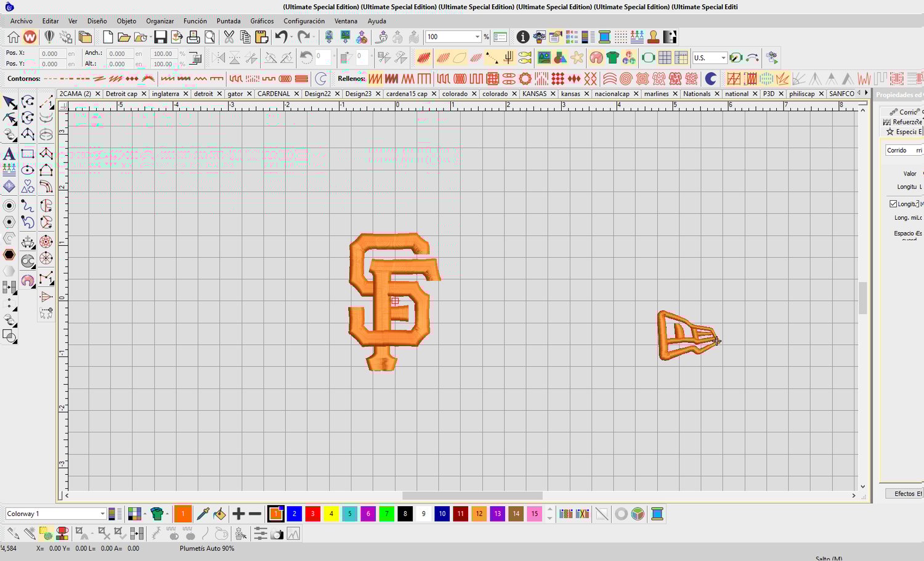Viewport: 924px width, 561px height.
Task: Click the green T-shirt product icon
Action: point(612,58)
